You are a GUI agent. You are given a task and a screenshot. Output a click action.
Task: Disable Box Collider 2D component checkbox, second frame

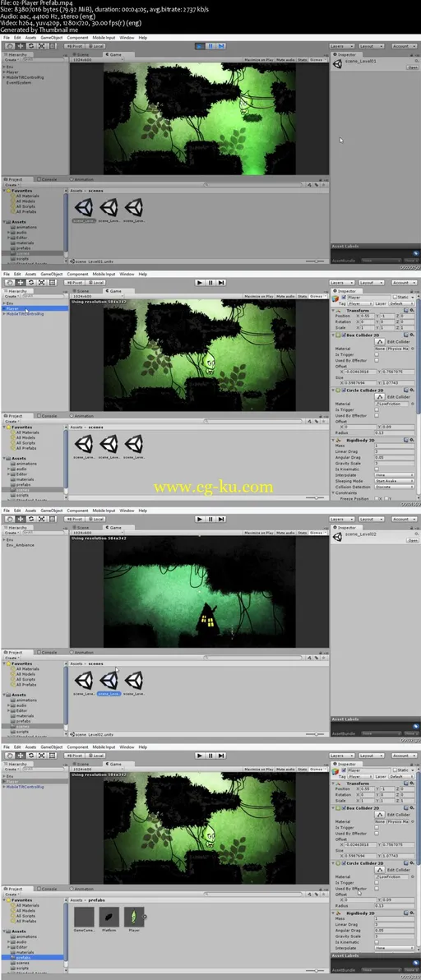coord(344,335)
